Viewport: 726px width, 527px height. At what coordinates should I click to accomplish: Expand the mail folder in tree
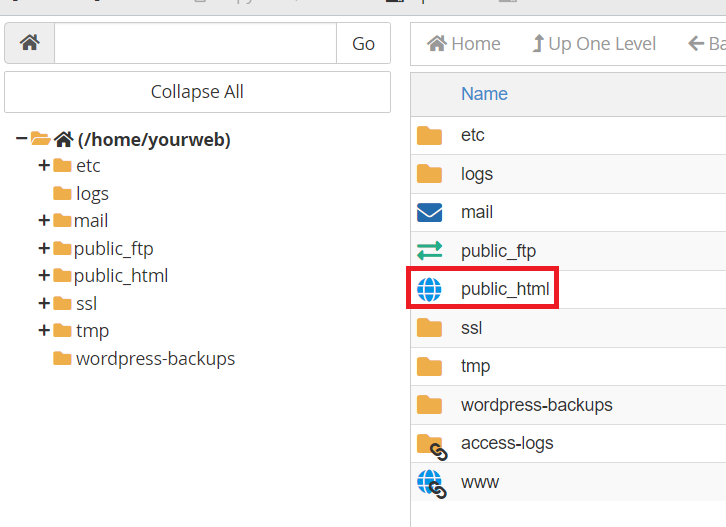[43, 221]
